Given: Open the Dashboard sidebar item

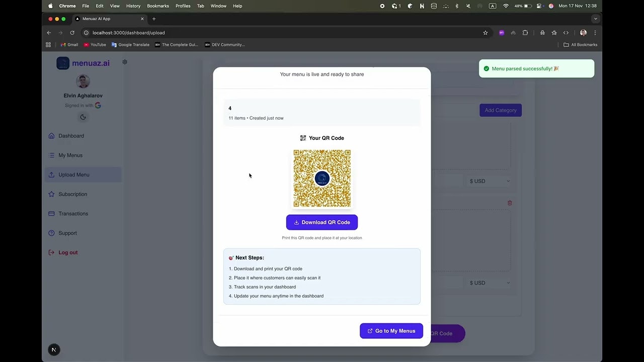Looking at the screenshot, I should coord(83,136).
